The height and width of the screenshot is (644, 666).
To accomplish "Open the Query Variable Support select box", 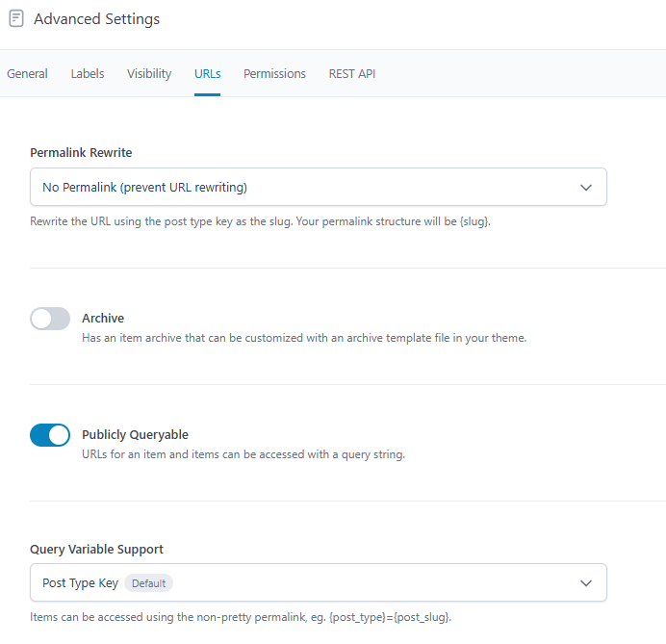I will click(x=318, y=582).
